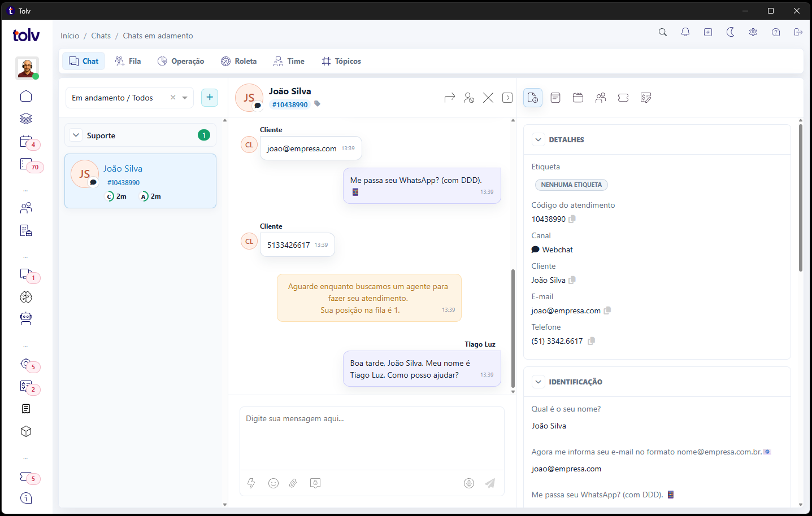The height and width of the screenshot is (516, 812).
Task: Open the notifications bell
Action: pos(685,32)
